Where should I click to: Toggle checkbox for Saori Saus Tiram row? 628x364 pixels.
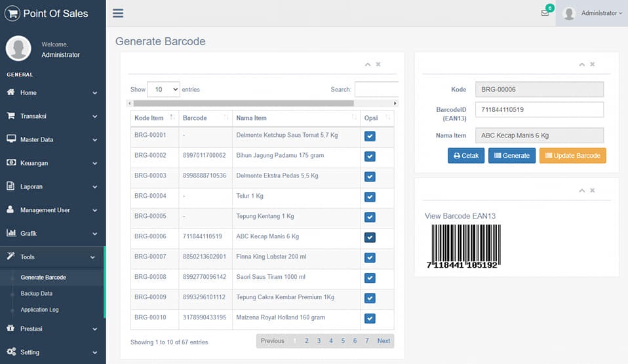(370, 278)
